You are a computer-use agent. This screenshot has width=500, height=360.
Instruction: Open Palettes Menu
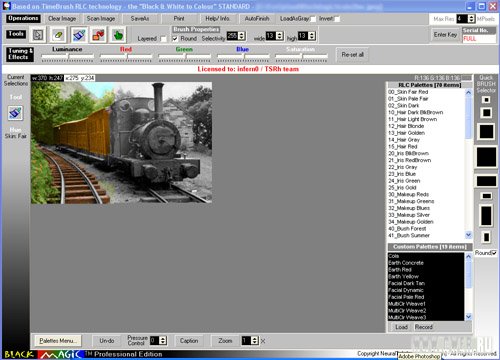[58, 341]
